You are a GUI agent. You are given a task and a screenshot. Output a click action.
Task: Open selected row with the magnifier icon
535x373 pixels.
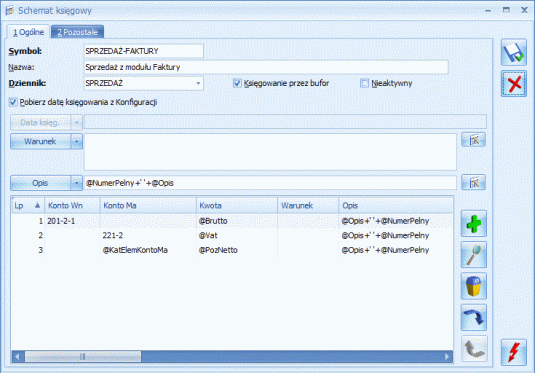click(x=474, y=255)
